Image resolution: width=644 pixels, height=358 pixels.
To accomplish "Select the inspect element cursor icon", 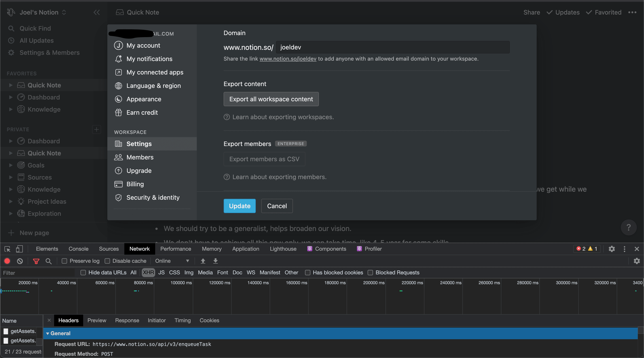I will pos(7,249).
